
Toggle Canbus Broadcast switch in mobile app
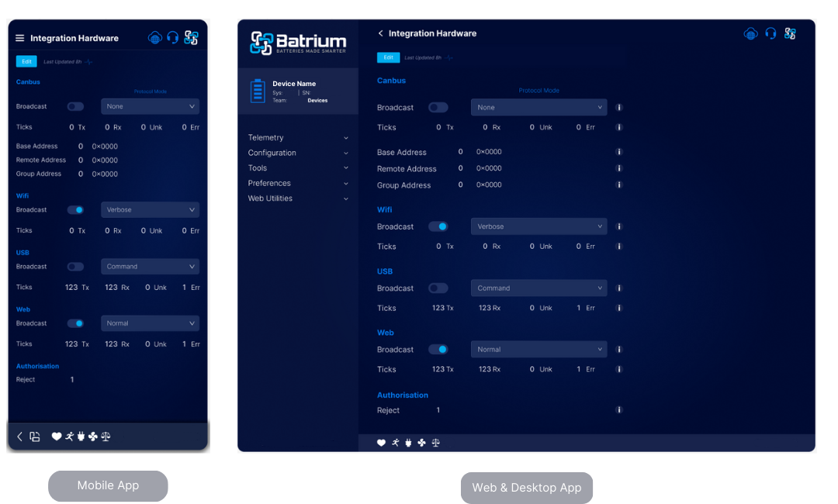75,106
